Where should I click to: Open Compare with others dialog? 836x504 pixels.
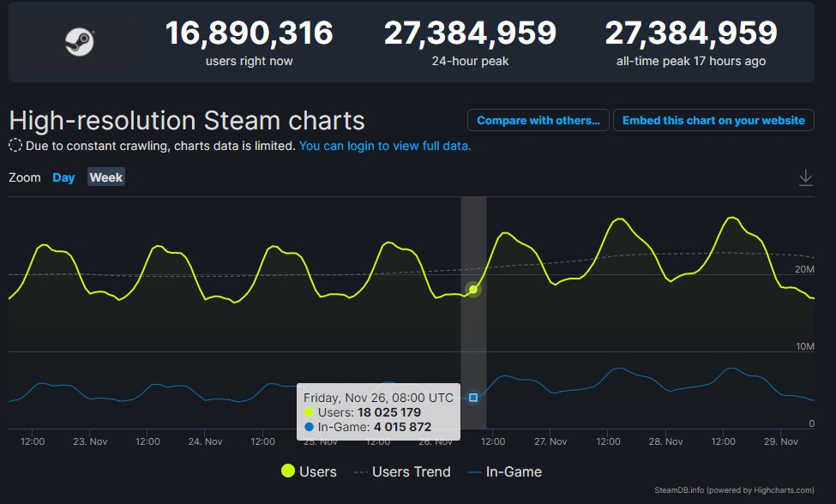click(538, 120)
